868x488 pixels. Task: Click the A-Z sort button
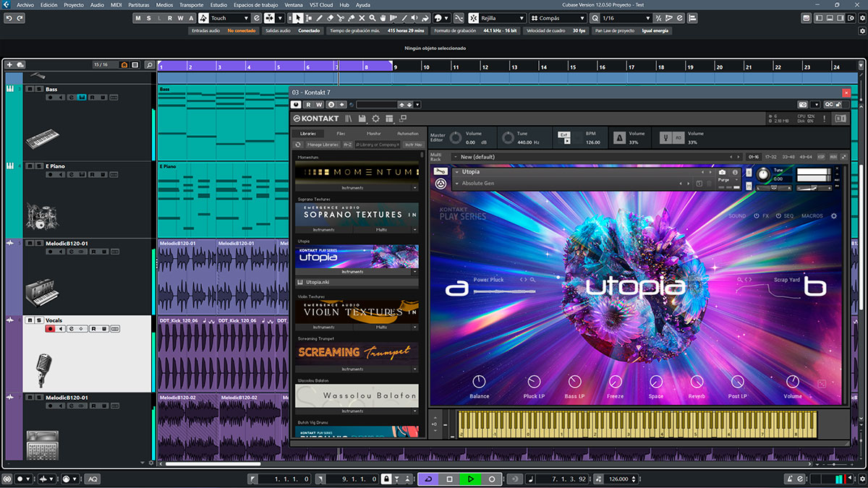coord(347,145)
